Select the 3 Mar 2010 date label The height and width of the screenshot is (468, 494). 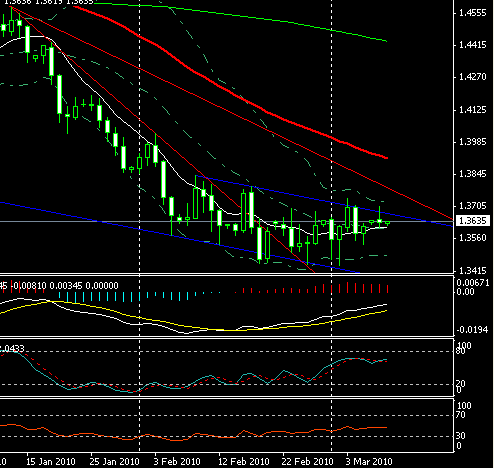(x=369, y=462)
